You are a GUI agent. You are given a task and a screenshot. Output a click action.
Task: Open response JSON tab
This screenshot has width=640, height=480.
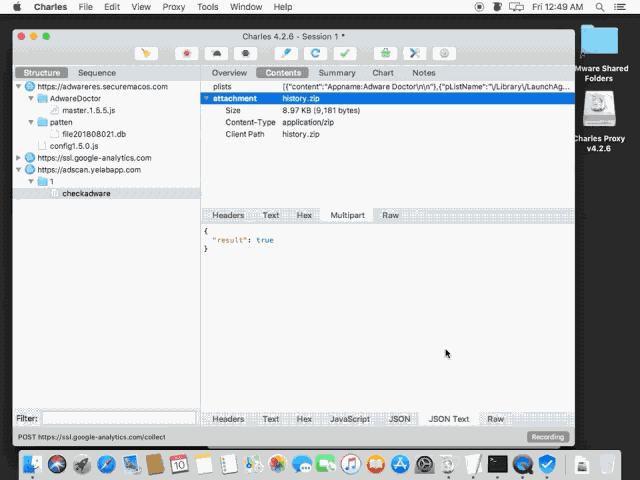(399, 419)
